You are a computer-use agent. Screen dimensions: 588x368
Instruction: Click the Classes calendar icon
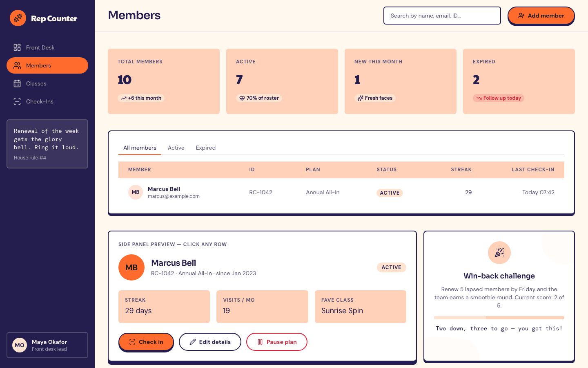point(17,83)
